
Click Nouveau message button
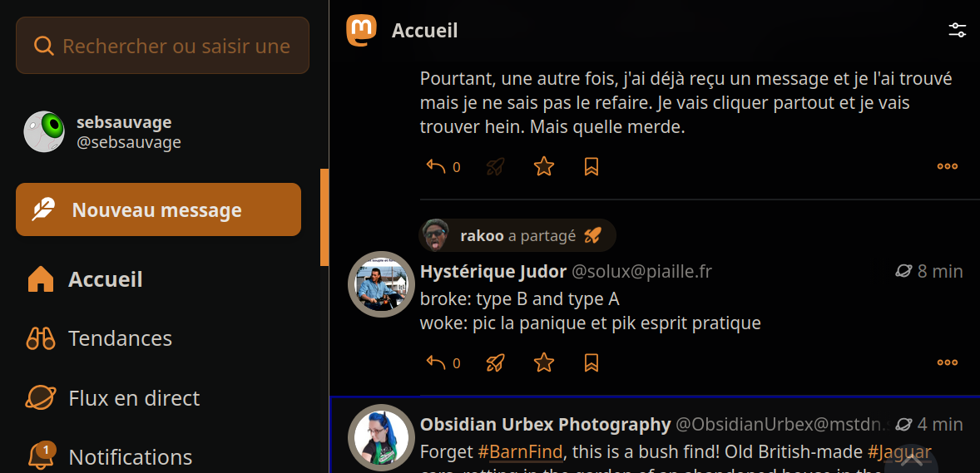pos(158,209)
